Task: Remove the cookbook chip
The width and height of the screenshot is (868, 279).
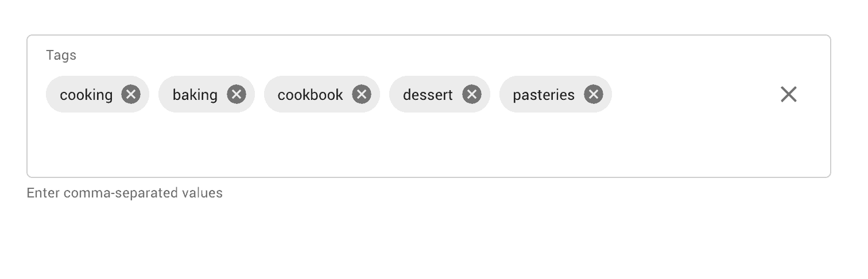Action: pos(361,94)
